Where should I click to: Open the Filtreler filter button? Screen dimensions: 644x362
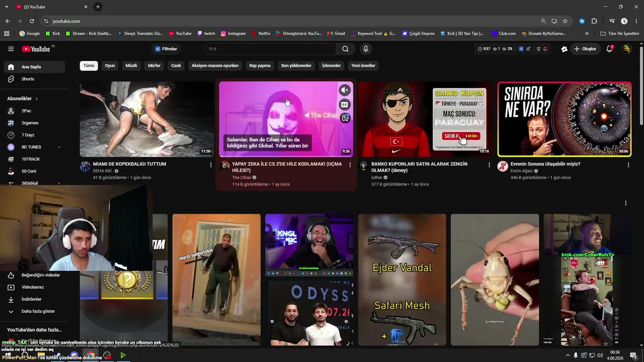(x=166, y=49)
